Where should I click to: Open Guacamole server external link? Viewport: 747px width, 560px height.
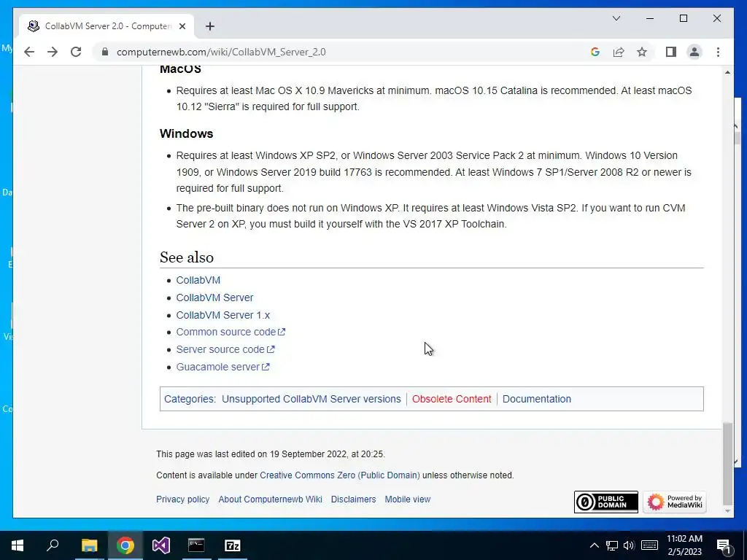[222, 367]
